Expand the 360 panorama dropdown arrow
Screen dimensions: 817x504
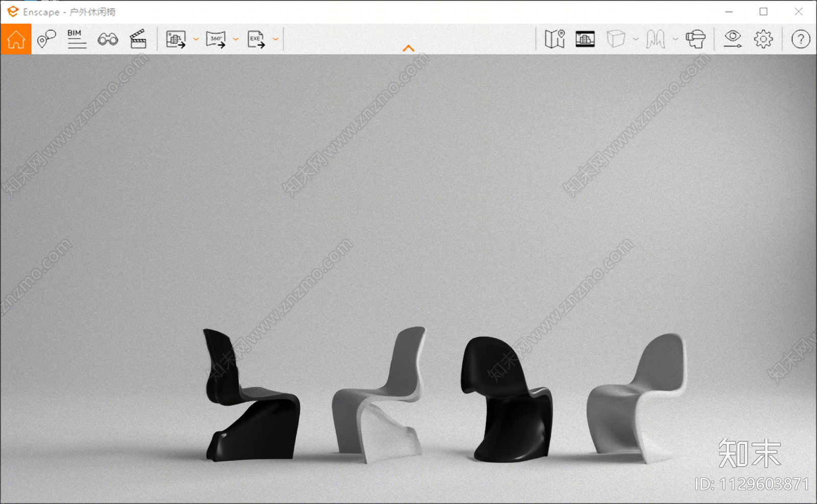(x=235, y=39)
